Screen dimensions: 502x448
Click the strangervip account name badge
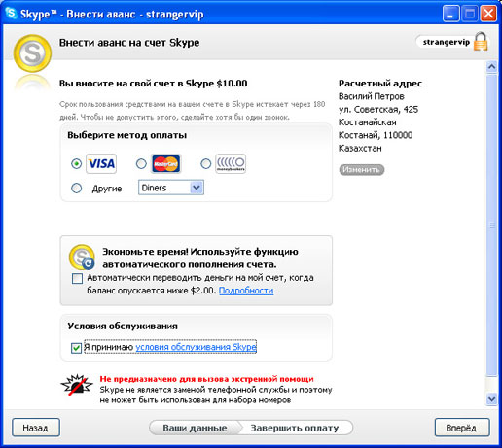tap(447, 42)
